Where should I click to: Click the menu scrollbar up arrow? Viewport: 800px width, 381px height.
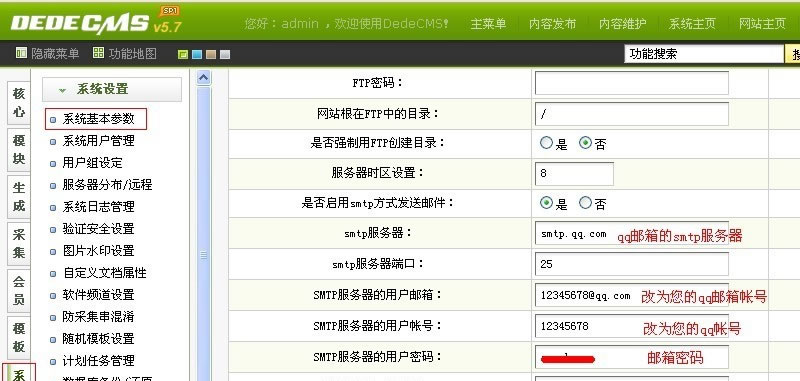click(x=204, y=78)
